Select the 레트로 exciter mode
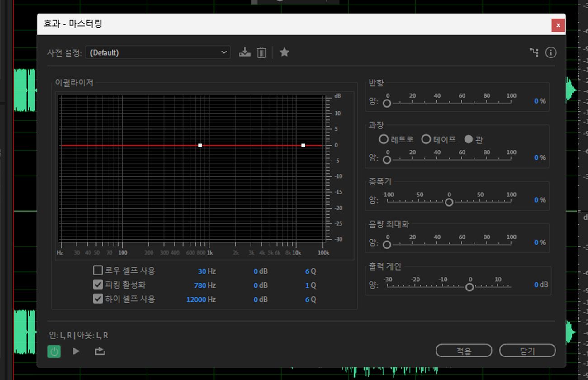 click(x=383, y=139)
